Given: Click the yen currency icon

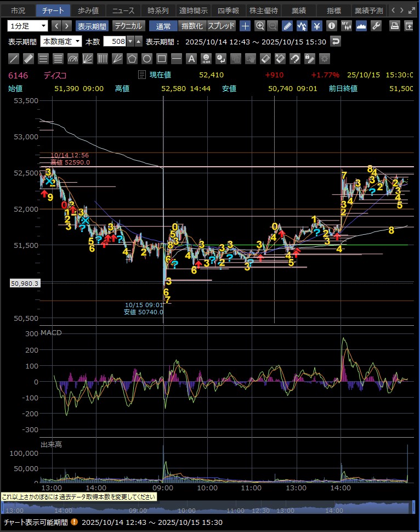Looking at the screenshot, I should pyautogui.click(x=317, y=26).
